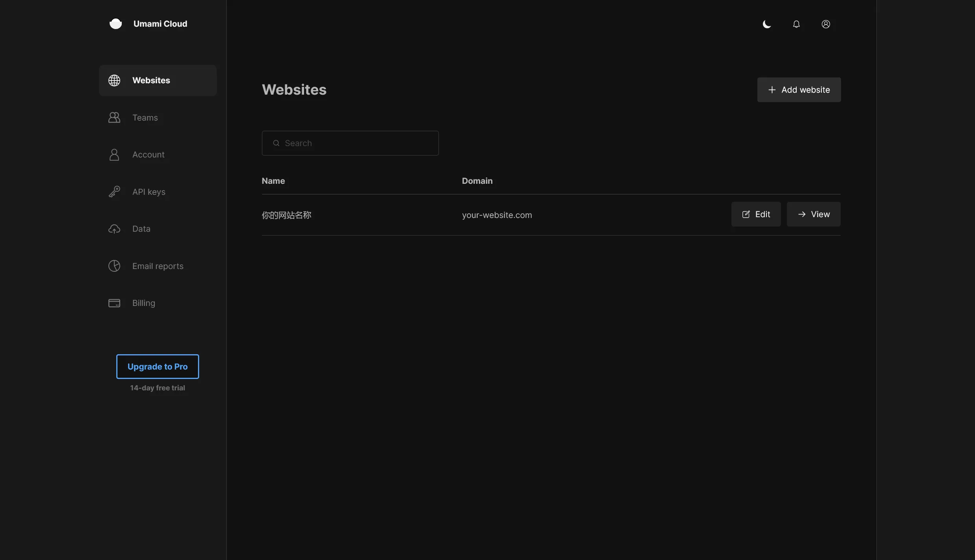Click the API keys key icon
Image resolution: width=975 pixels, height=560 pixels.
[x=114, y=192]
